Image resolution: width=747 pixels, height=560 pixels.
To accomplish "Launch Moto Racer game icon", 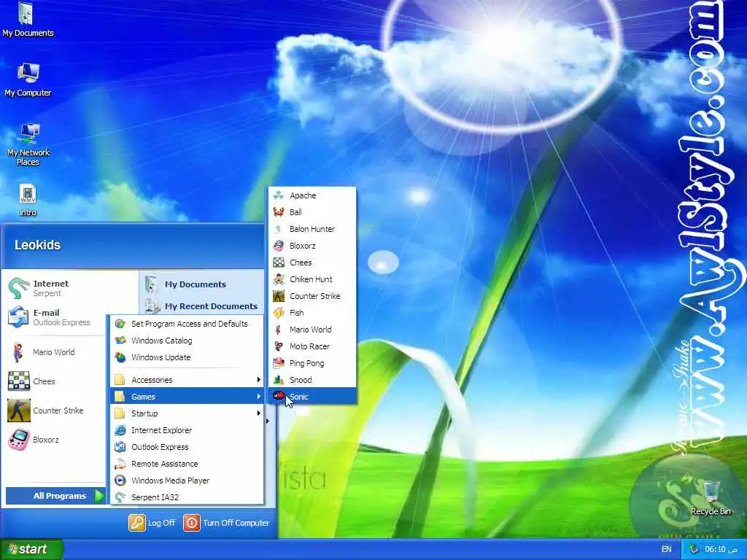I will point(279,346).
